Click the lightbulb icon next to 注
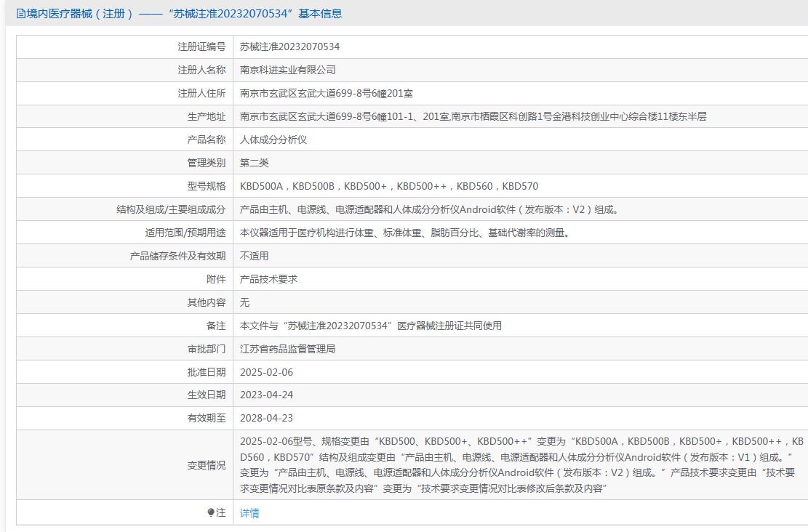The width and height of the screenshot is (808, 532). coord(211,513)
